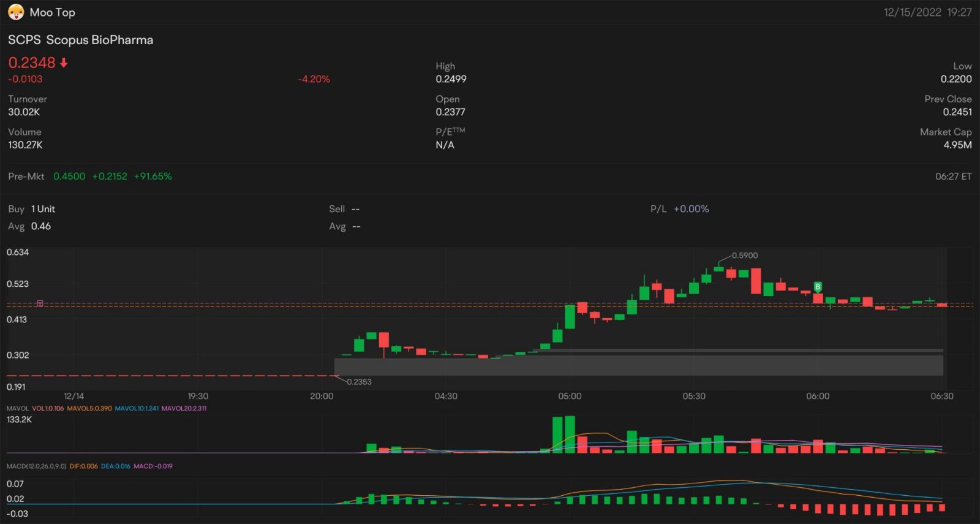
Task: Click the 0.634 price axis label
Action: (x=18, y=253)
